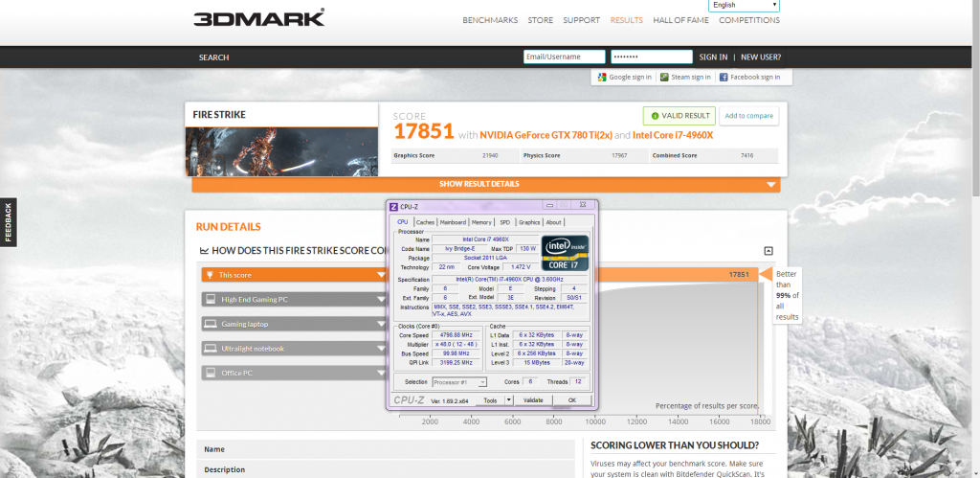Open the Support navigation item

point(581,20)
